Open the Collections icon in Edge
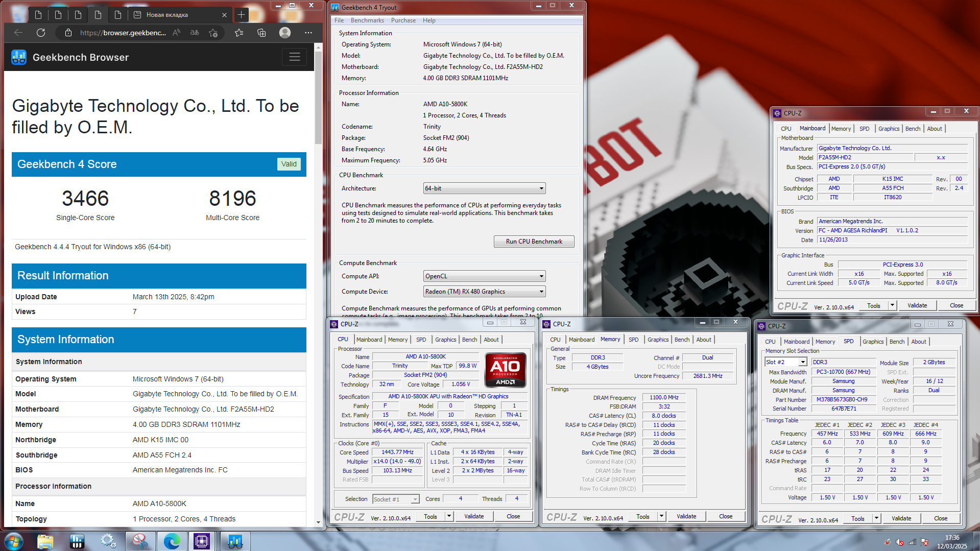Screen dimensions: 980x551 pos(261,33)
